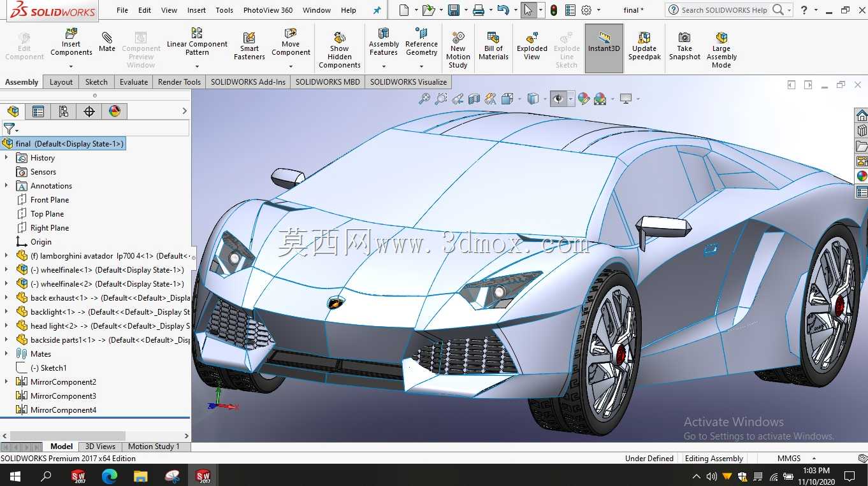
Task: Open the SOLIDWORKS Add-Ins tab
Action: point(248,82)
